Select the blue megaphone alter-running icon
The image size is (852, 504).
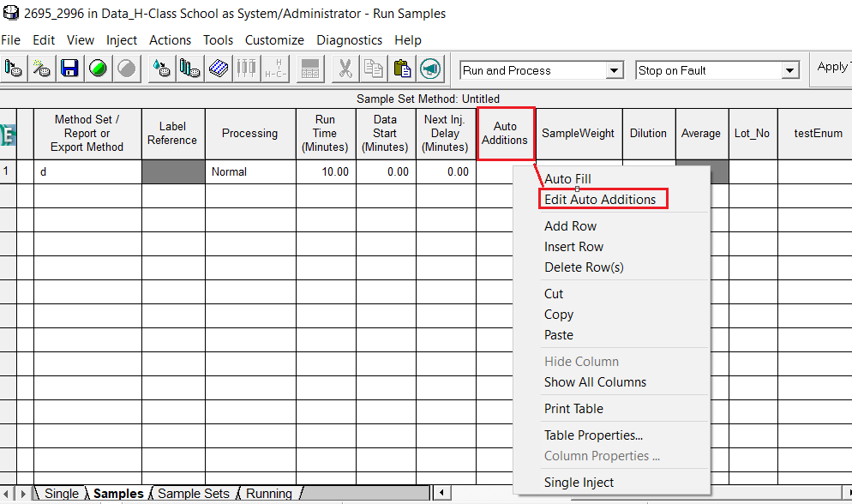pyautogui.click(x=429, y=69)
